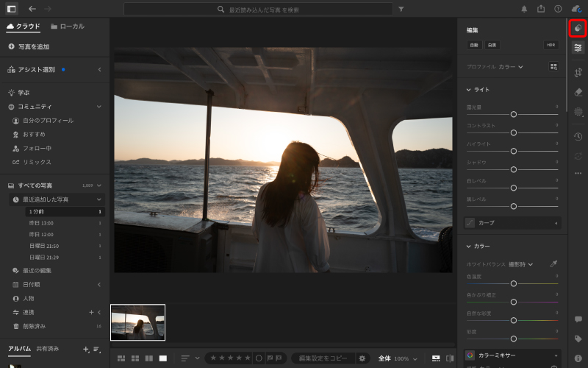Toggle the HDR edit mode
The image size is (588, 368).
[x=551, y=45]
